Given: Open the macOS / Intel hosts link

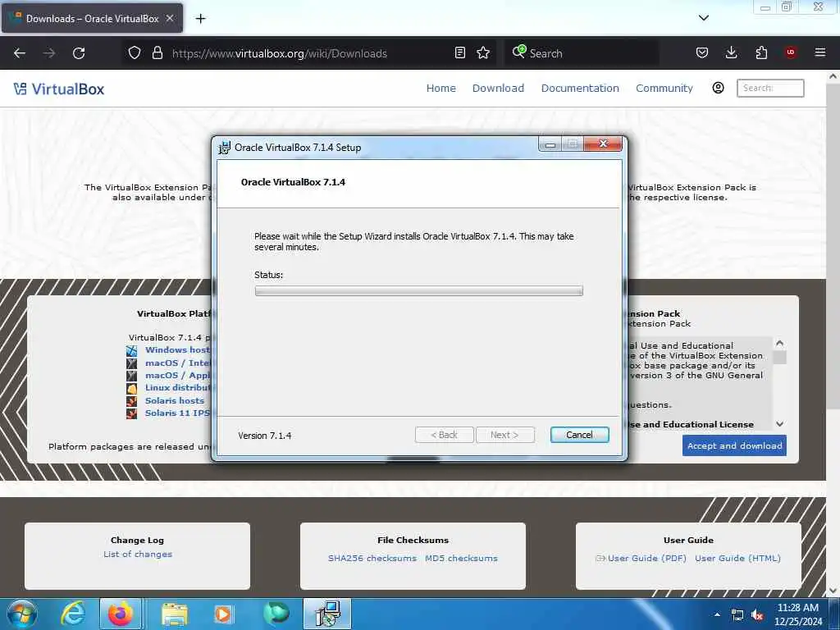Looking at the screenshot, I should tap(178, 363).
